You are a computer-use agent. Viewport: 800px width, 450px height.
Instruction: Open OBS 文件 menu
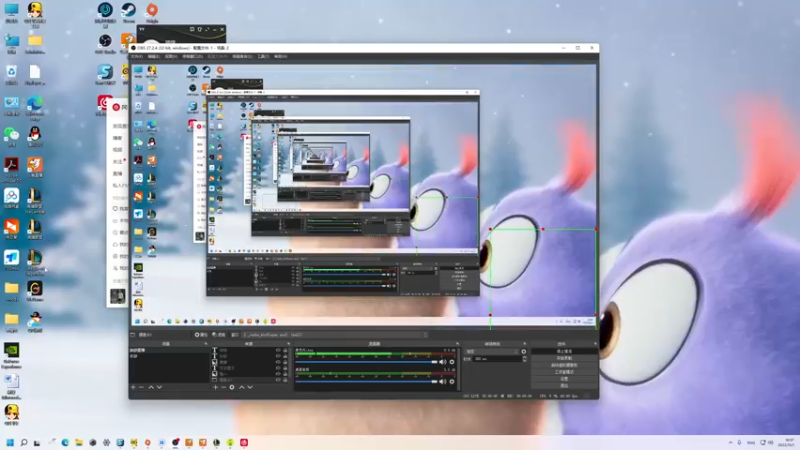click(137, 56)
